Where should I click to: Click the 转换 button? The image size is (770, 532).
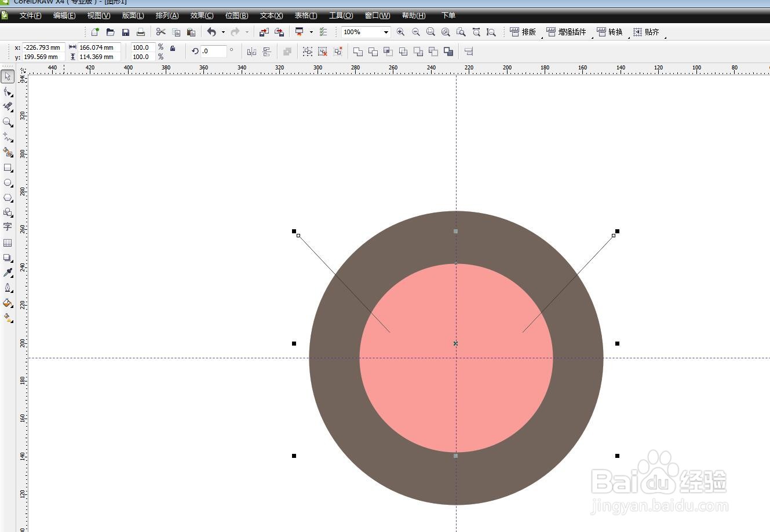click(610, 32)
